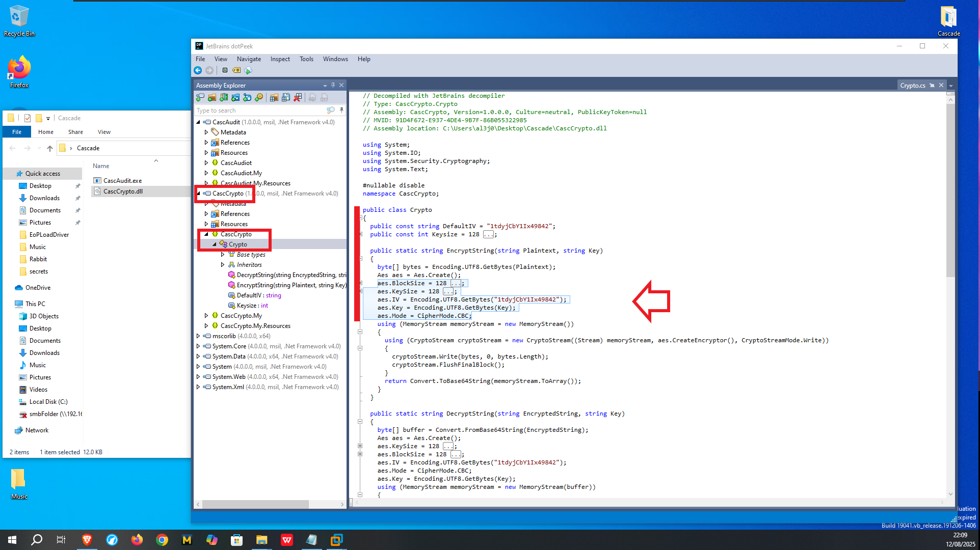Open Brave browser from the taskbar
The width and height of the screenshot is (980, 550).
click(87, 540)
